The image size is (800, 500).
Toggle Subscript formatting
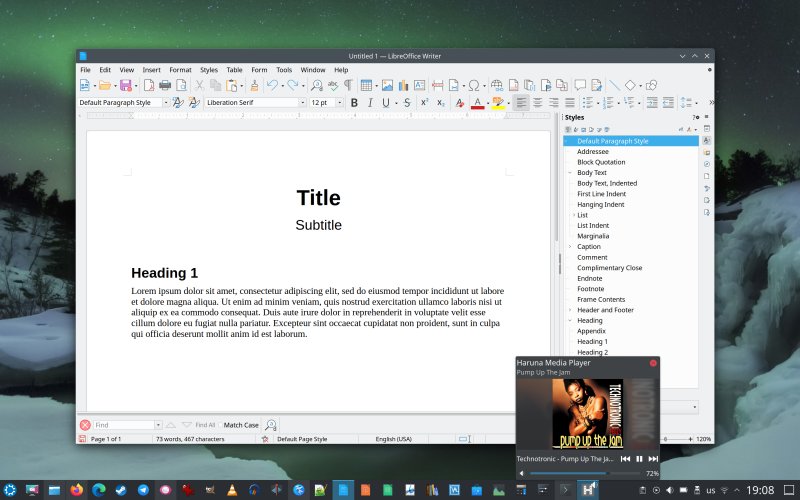click(440, 103)
